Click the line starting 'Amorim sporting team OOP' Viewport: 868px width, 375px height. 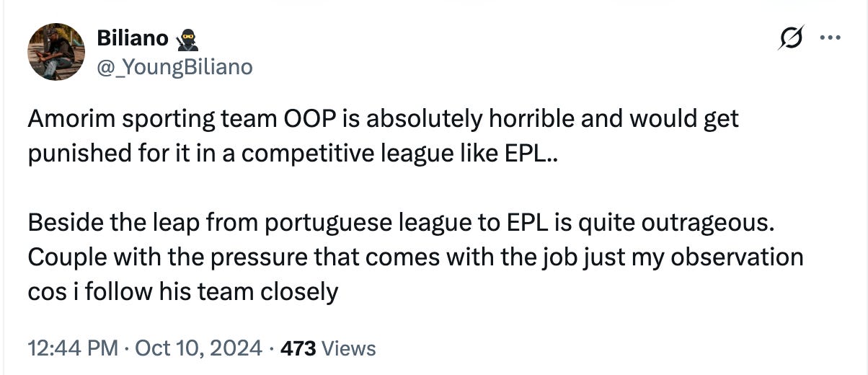pyautogui.click(x=384, y=119)
